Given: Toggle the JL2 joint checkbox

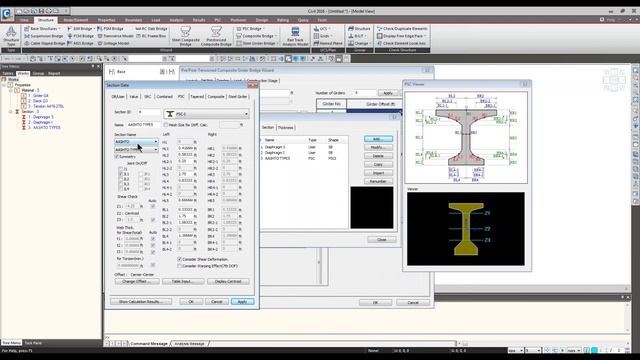Looking at the screenshot, I should click(120, 179).
